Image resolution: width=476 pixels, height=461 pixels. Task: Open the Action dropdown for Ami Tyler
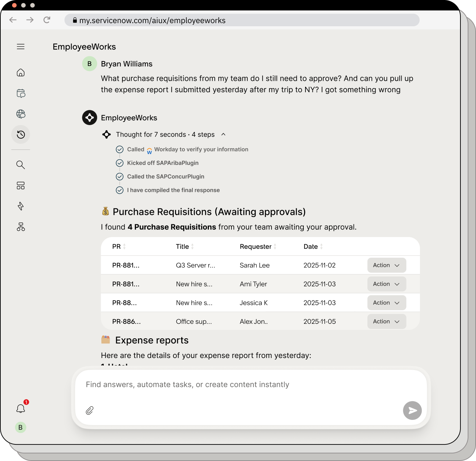(386, 284)
